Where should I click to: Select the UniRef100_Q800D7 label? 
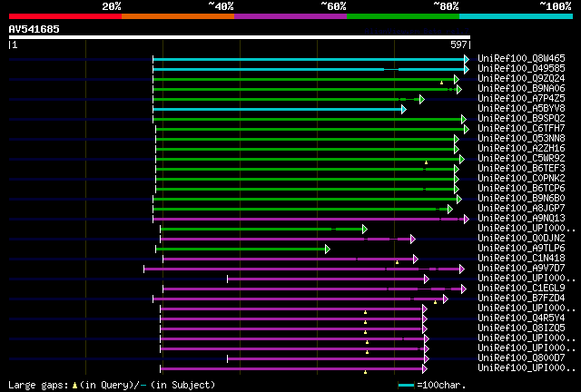pos(521,358)
